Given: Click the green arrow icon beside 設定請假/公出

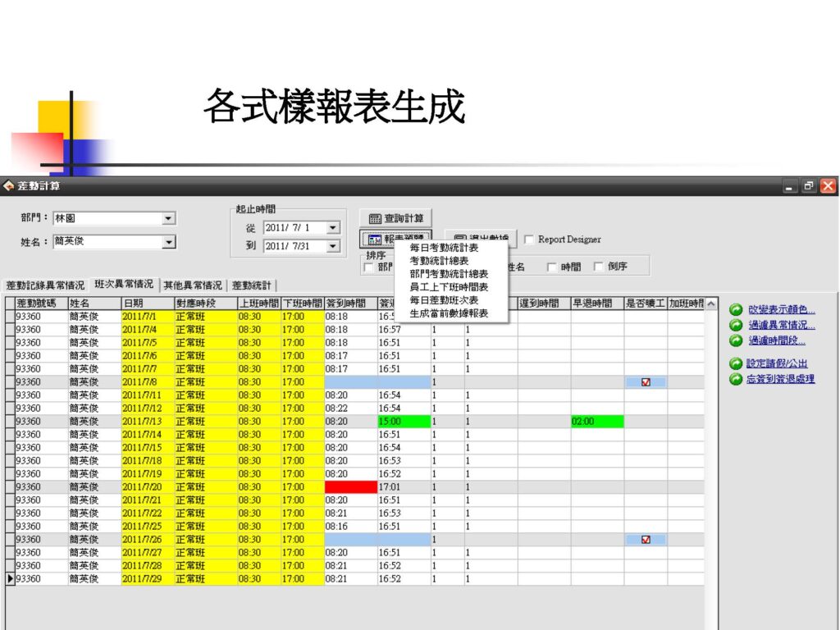Looking at the screenshot, I should click(x=736, y=363).
